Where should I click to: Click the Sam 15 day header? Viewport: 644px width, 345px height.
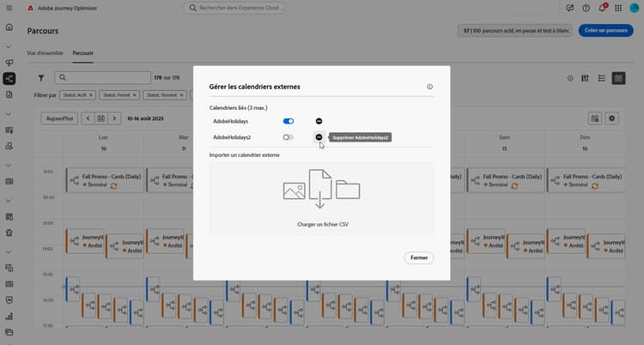[x=504, y=143]
